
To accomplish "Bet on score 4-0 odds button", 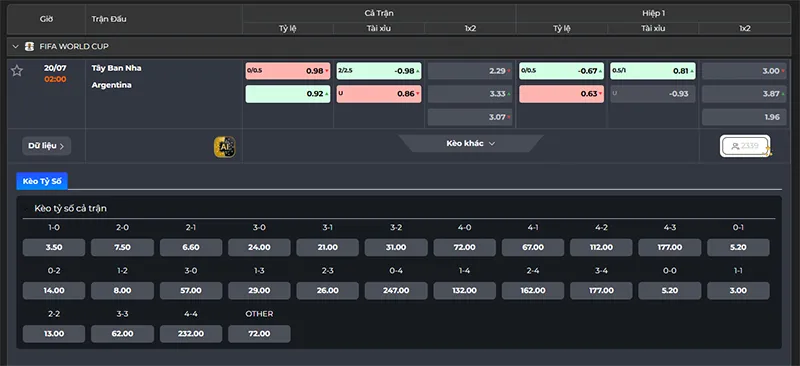I will (x=465, y=247).
